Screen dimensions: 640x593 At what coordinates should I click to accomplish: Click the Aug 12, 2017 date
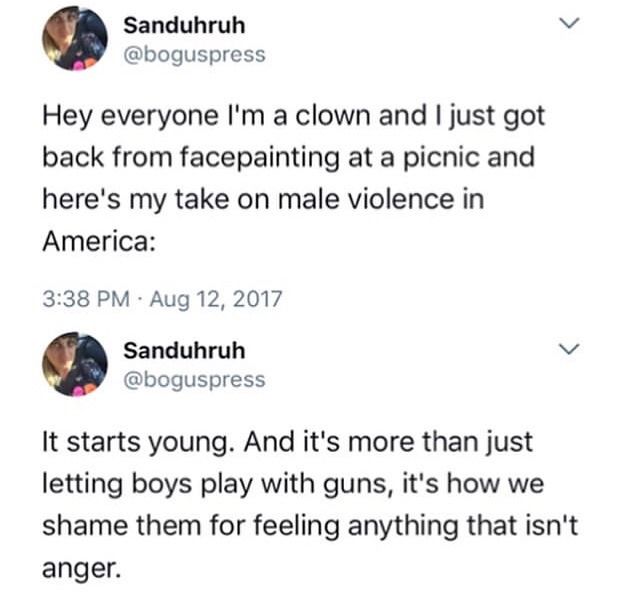tap(216, 299)
